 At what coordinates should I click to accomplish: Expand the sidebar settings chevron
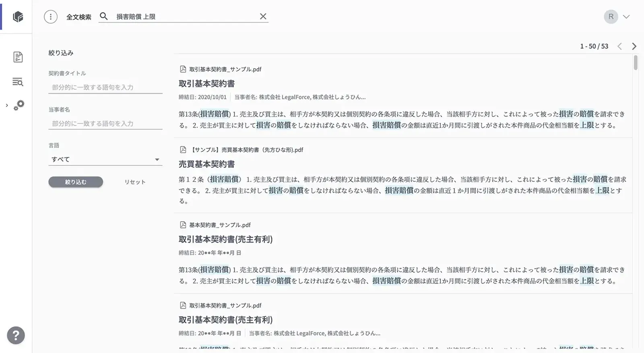[7, 105]
